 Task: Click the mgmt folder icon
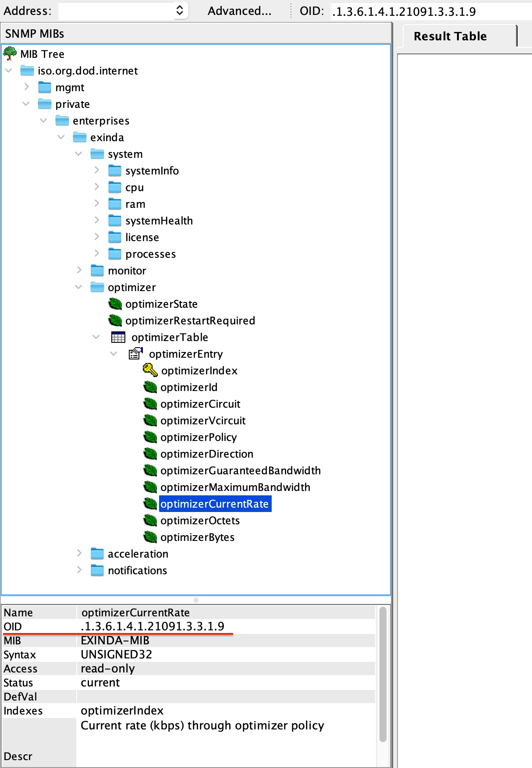pos(45,87)
